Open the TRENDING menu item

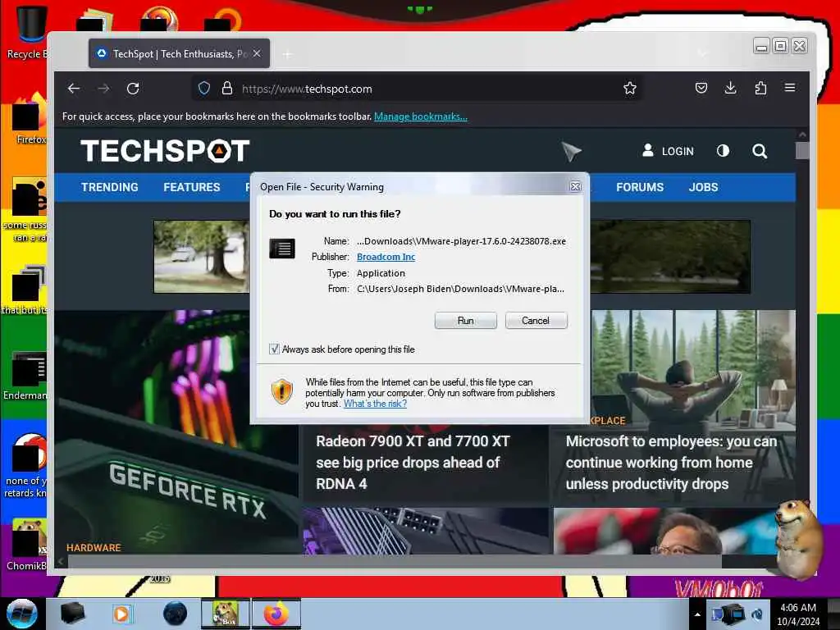110,188
